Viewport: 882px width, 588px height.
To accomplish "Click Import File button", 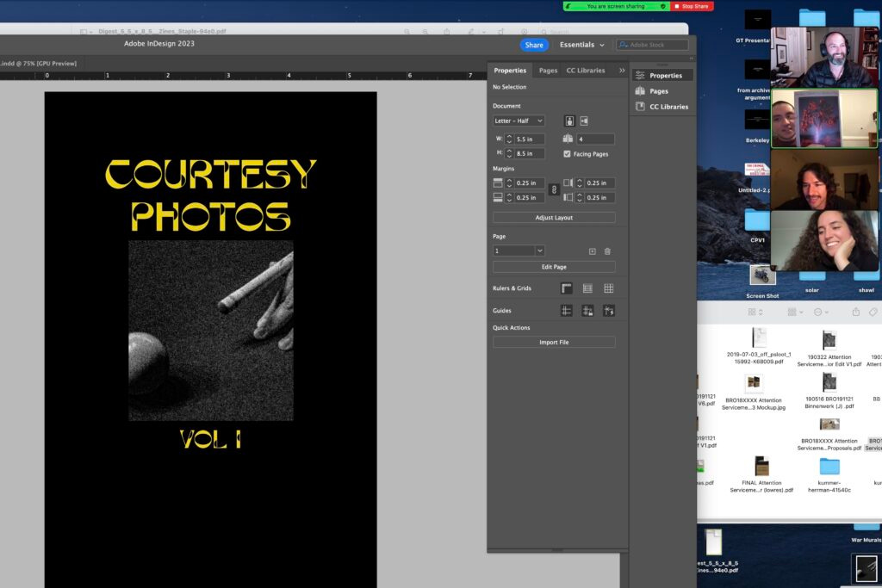I will click(x=554, y=343).
